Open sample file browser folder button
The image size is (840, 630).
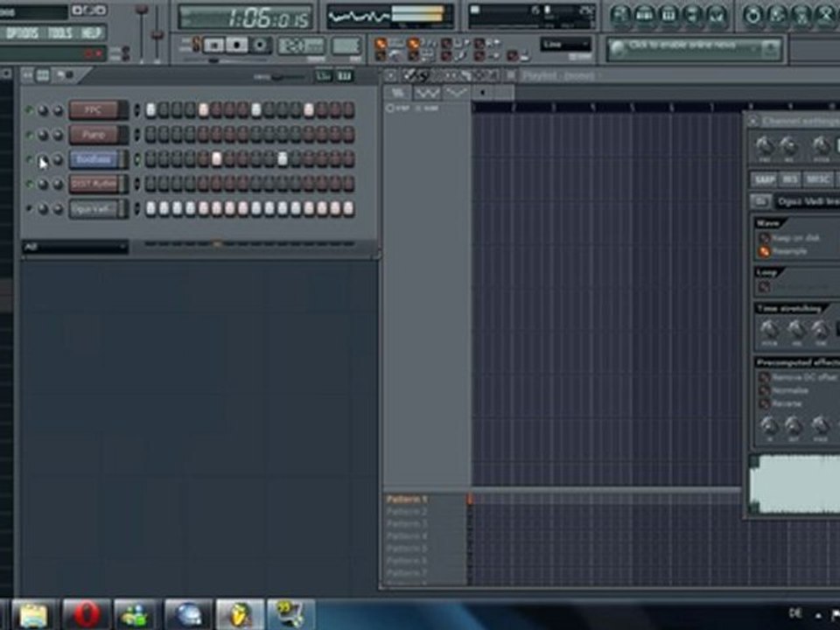(x=760, y=201)
